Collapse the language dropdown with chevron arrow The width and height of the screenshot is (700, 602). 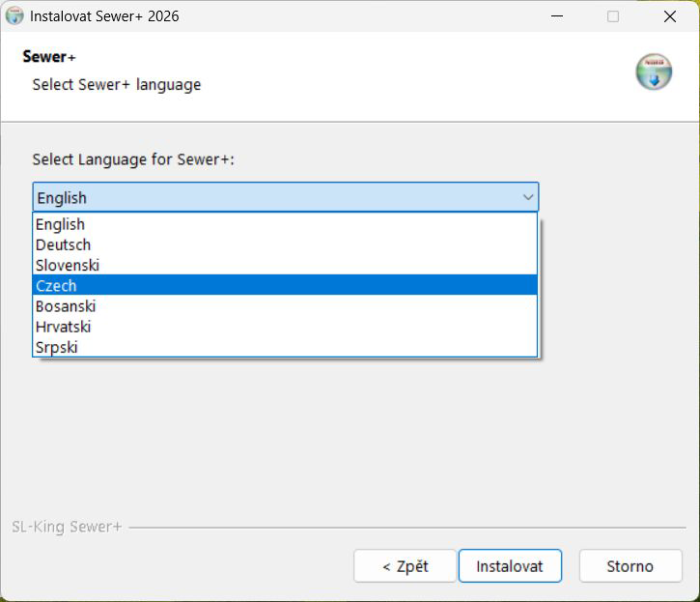pos(528,197)
